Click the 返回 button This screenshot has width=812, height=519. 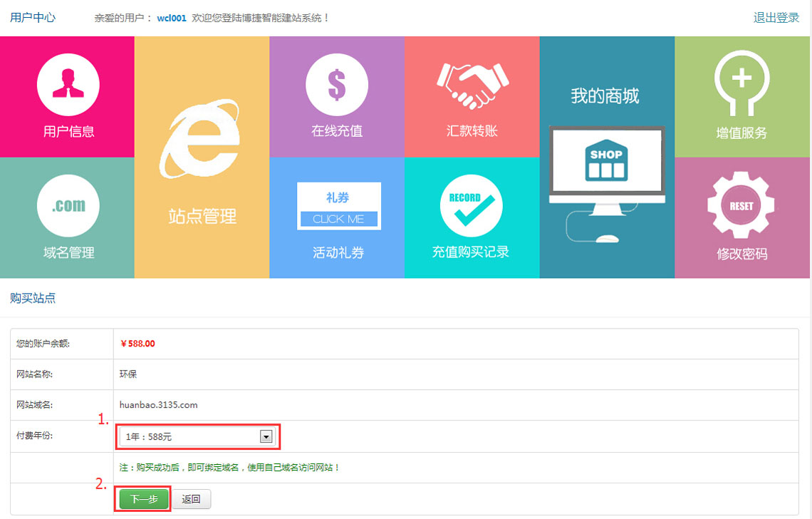click(x=192, y=499)
